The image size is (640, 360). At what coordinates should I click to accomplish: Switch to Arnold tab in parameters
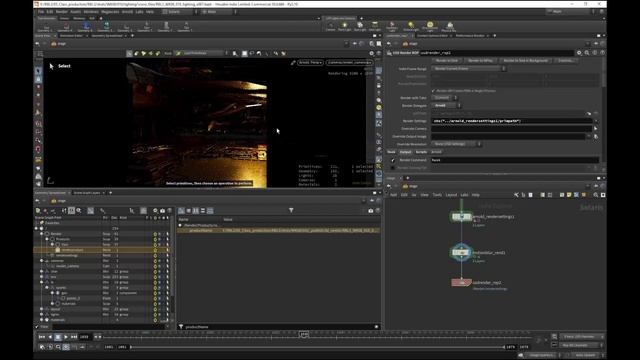[x=436, y=152]
